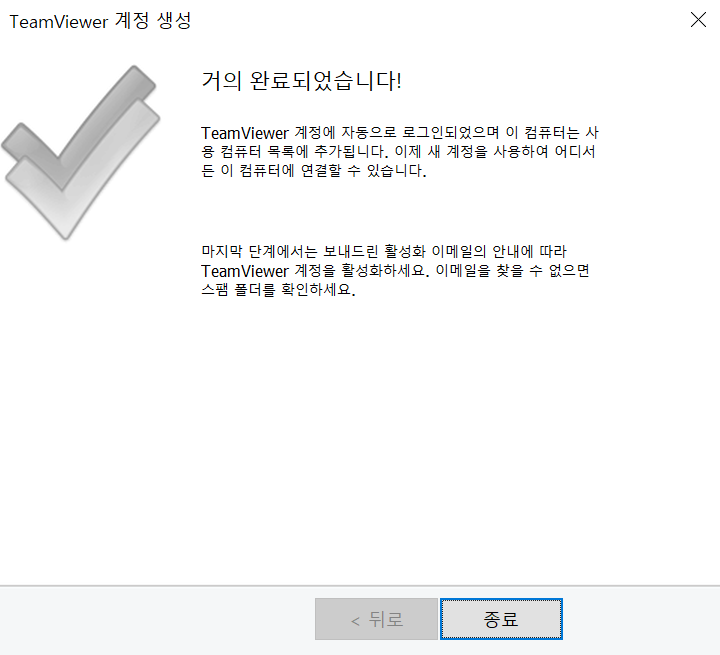The height and width of the screenshot is (655, 720).
Task: Close the TeamViewer 계정 생성 dialog
Action: click(x=698, y=20)
